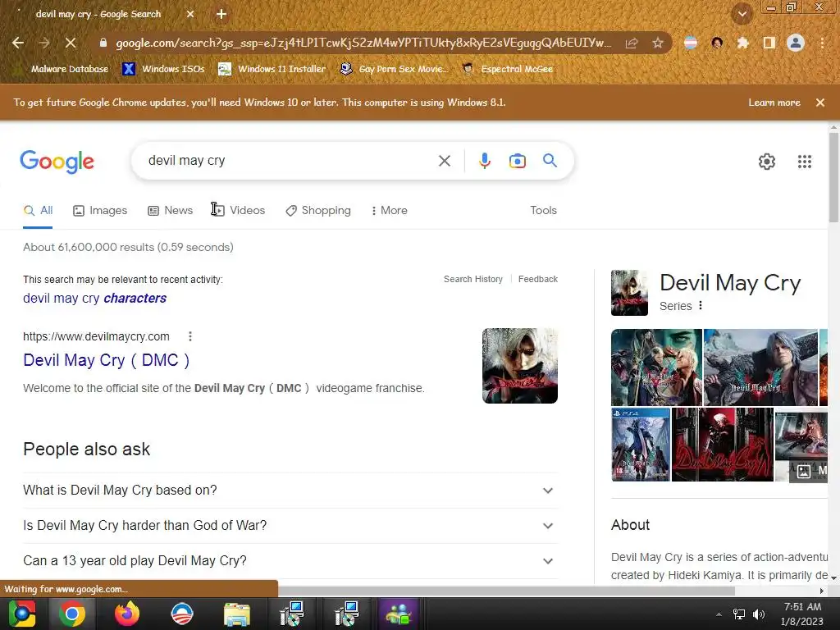Screen dimensions: 840x630
Task: Launch Firefox from the taskbar
Action: point(127,614)
